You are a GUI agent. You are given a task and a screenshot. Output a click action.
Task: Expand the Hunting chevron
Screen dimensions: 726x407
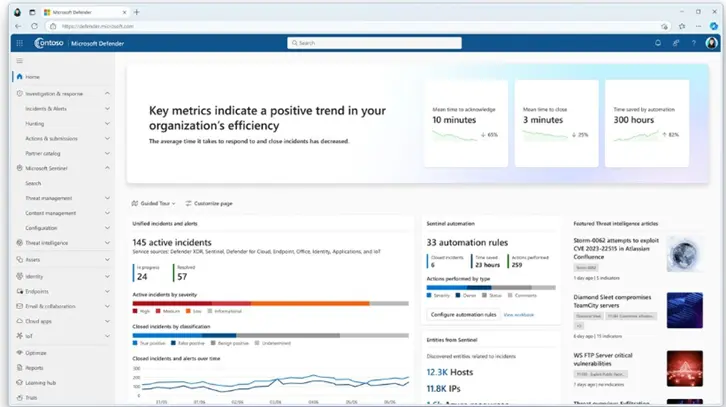[x=107, y=124]
